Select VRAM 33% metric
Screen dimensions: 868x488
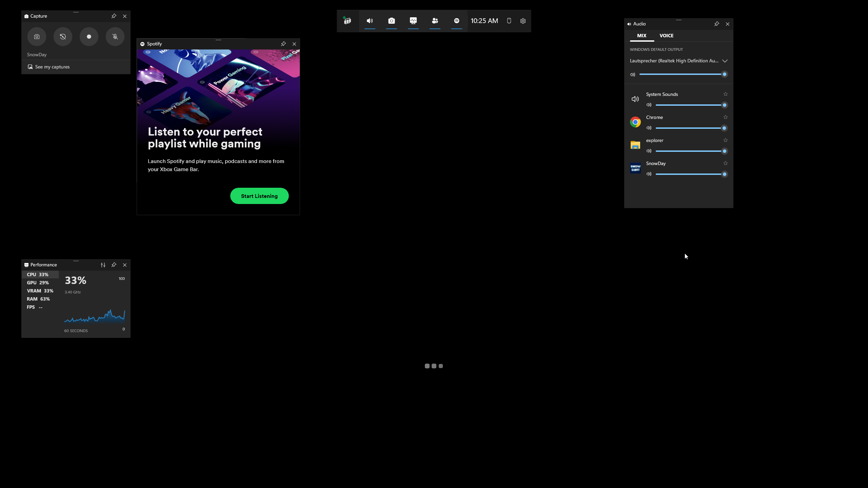point(40,291)
